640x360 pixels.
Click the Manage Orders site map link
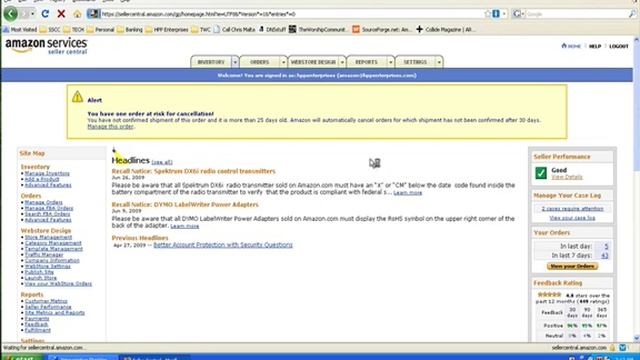(43, 202)
